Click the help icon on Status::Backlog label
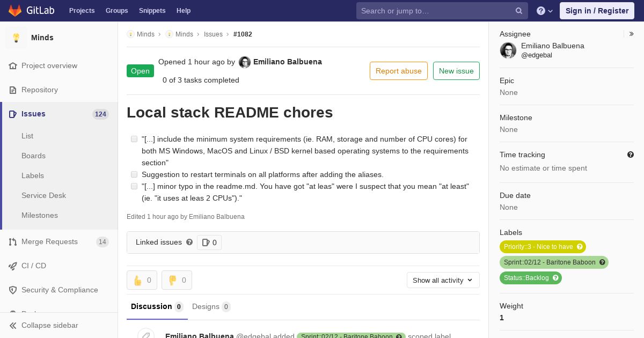 (x=555, y=278)
